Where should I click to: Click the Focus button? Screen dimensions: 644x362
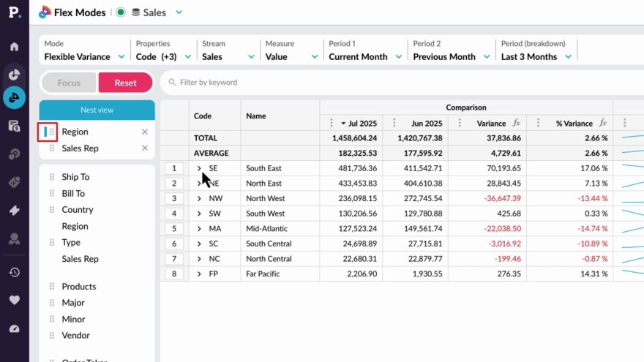(x=69, y=83)
